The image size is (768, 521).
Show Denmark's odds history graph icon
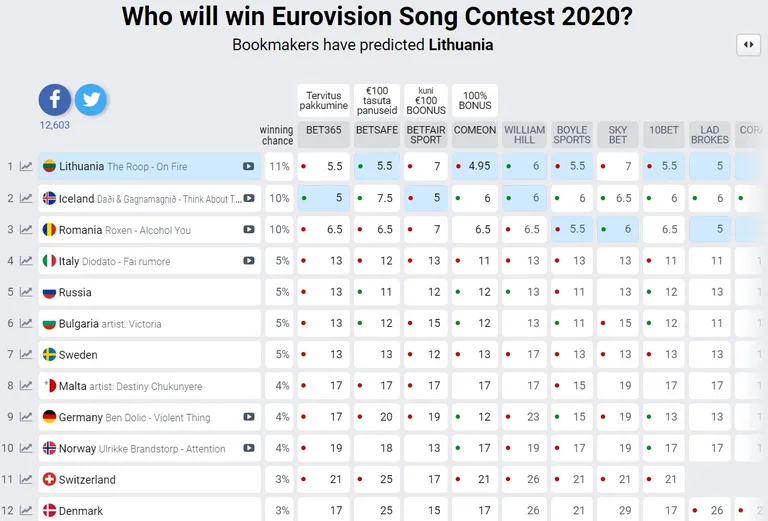tap(26, 510)
